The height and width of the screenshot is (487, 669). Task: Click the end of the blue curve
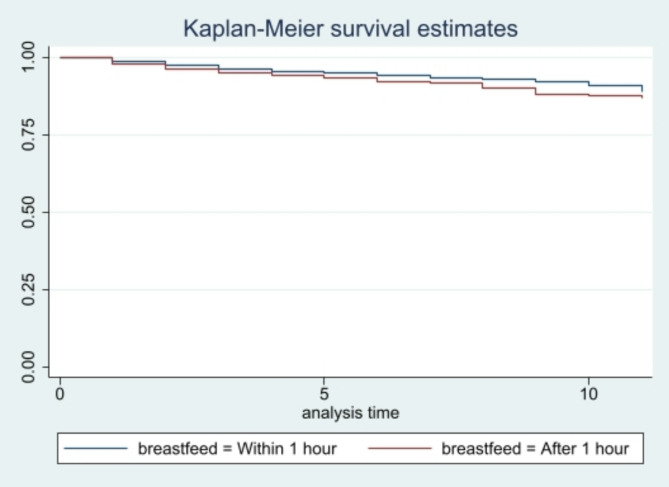(642, 89)
